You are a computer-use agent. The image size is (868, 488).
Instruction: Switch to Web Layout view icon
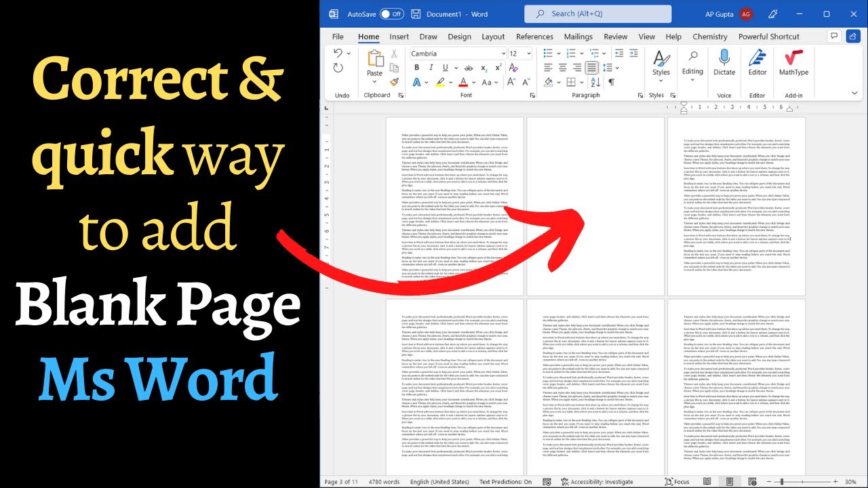click(752, 482)
